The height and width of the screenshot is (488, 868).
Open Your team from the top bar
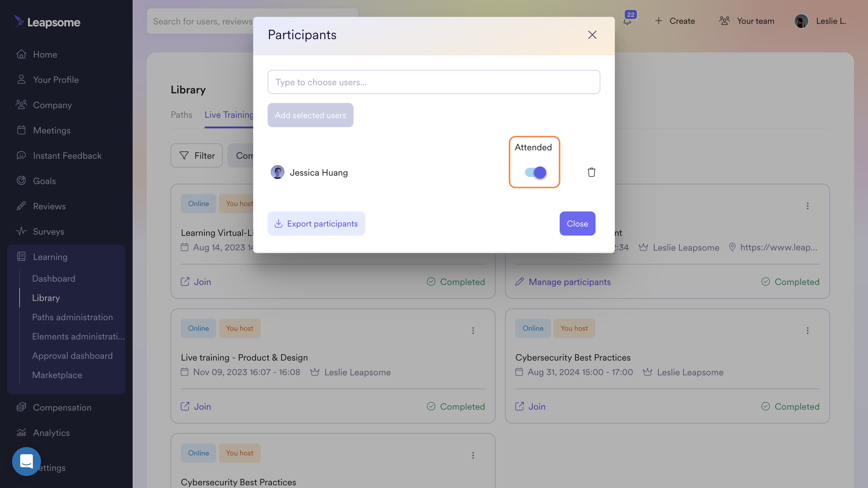point(747,21)
